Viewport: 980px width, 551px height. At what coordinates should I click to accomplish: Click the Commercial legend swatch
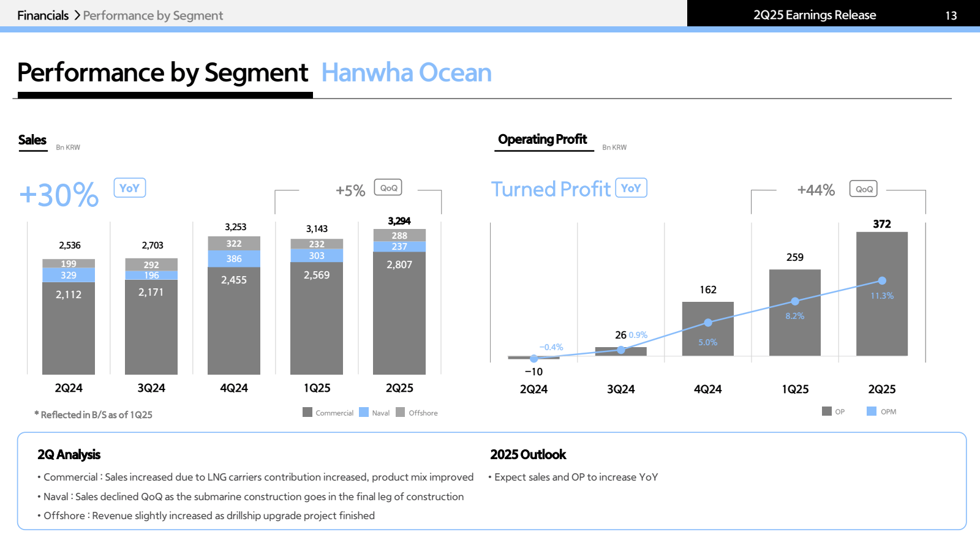click(307, 412)
